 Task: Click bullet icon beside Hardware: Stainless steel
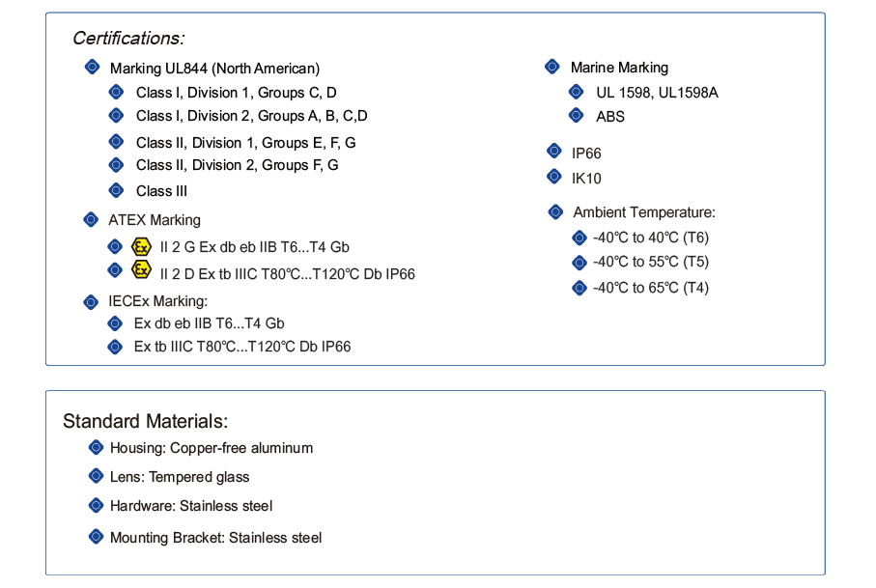click(96, 505)
